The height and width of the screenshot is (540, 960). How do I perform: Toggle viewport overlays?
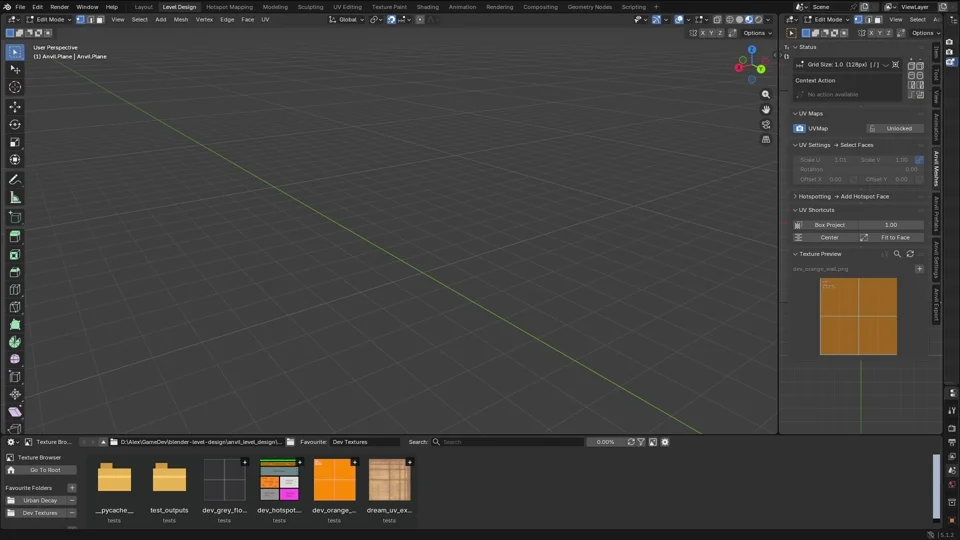coord(679,20)
